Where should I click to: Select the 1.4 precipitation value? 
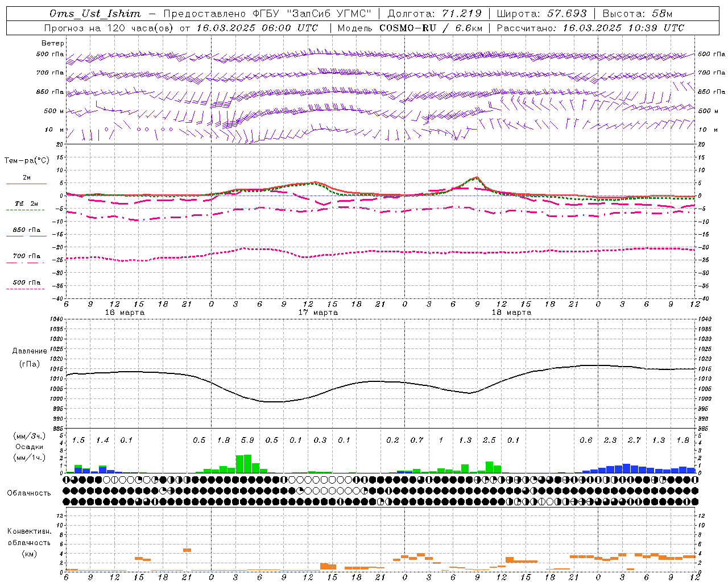click(102, 440)
